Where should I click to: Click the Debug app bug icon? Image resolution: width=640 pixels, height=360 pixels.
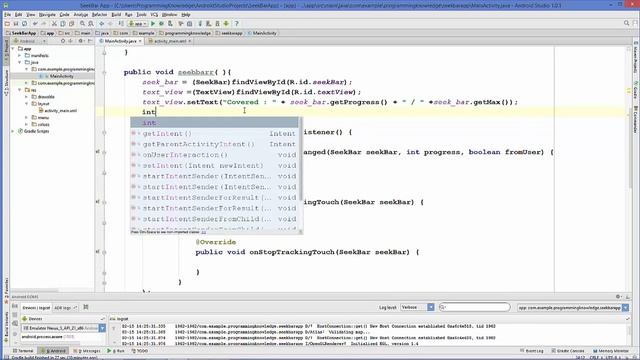[162, 24]
